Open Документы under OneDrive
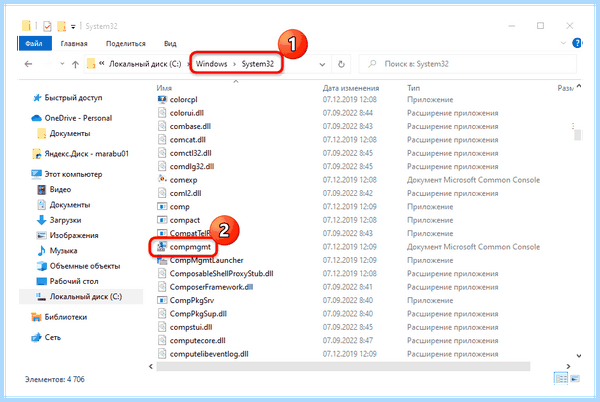Screen dimensions: 600x402 pos(69,133)
